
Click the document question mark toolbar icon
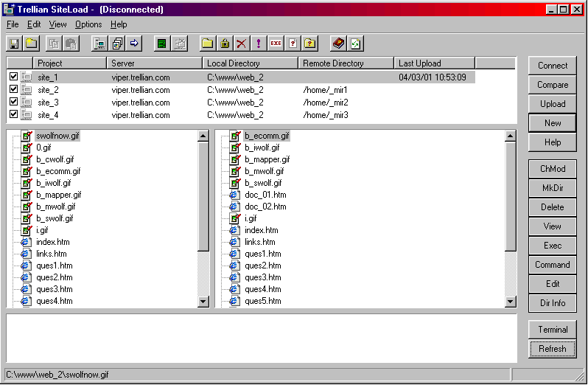293,44
